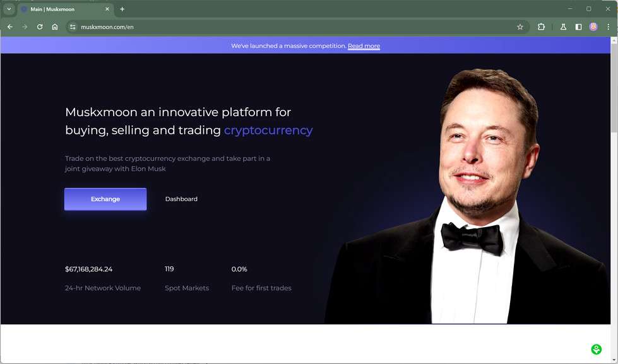Go to the browser home page

(x=55, y=27)
